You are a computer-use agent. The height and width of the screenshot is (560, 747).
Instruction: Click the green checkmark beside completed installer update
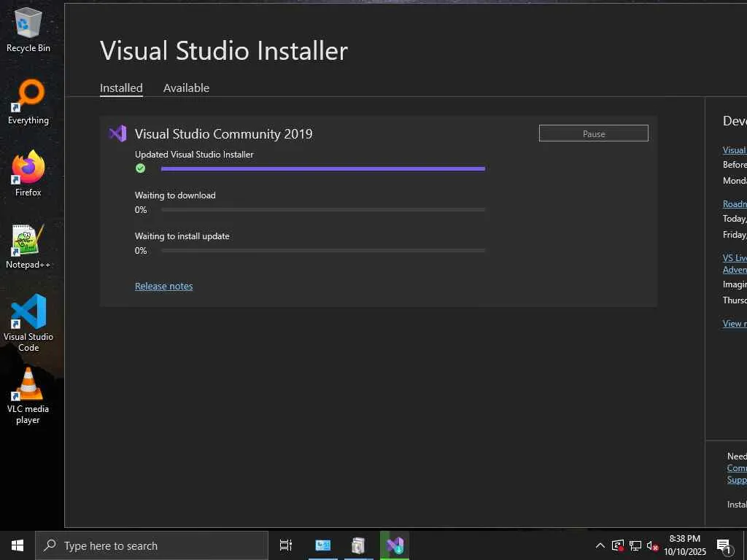click(x=140, y=168)
